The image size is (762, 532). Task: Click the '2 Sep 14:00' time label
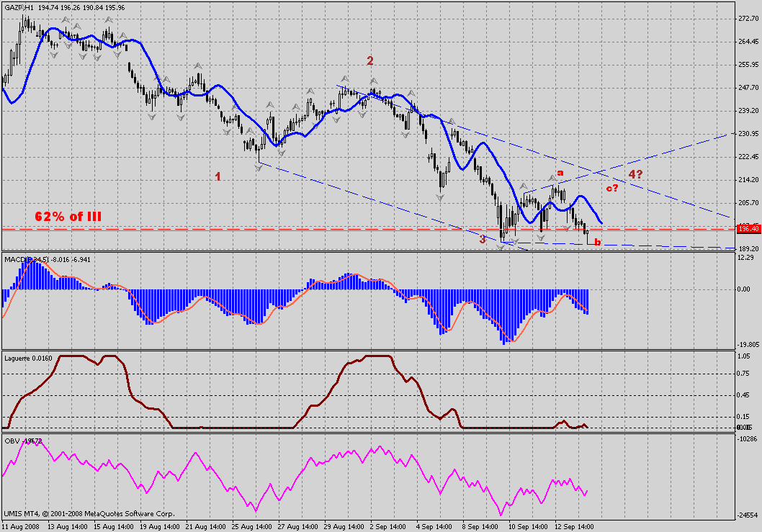coord(388,527)
